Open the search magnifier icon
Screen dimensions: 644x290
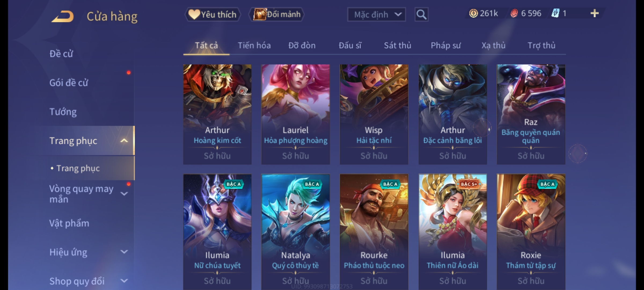click(421, 15)
